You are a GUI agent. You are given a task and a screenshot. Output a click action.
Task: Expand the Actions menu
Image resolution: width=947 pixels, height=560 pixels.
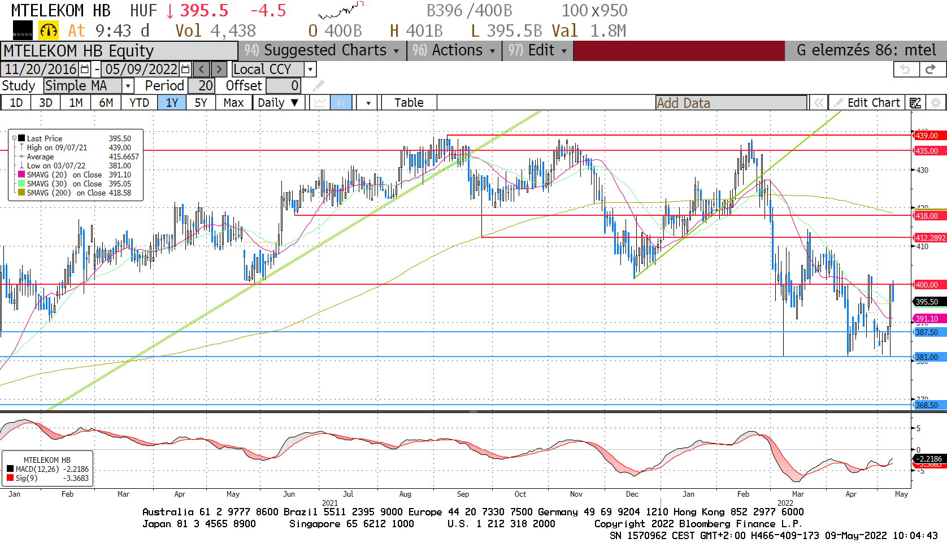tap(454, 50)
